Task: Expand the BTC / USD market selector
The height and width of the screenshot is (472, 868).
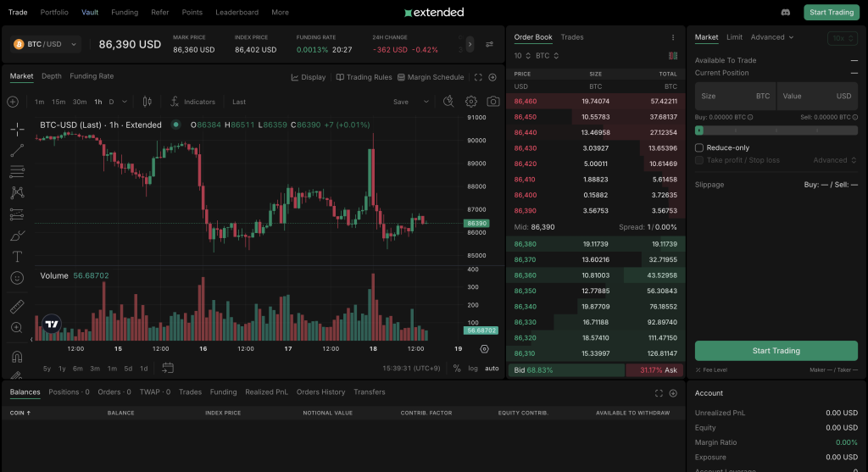Action: 47,44
